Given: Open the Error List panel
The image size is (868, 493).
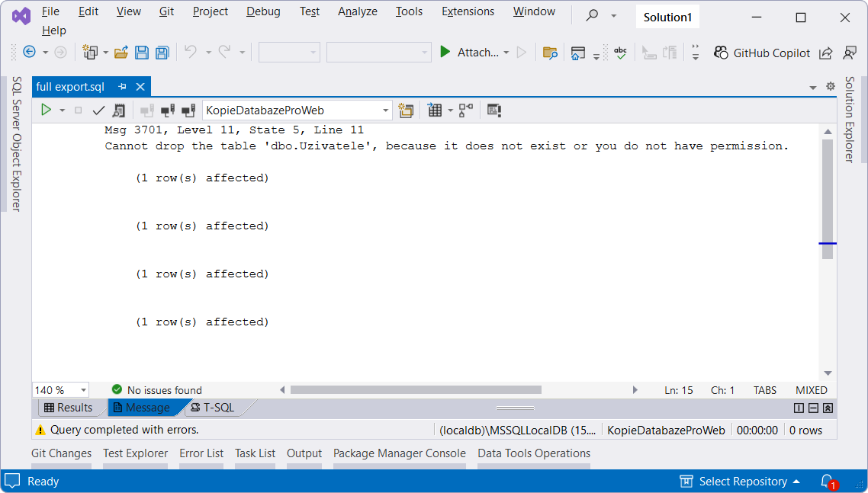Looking at the screenshot, I should (201, 453).
